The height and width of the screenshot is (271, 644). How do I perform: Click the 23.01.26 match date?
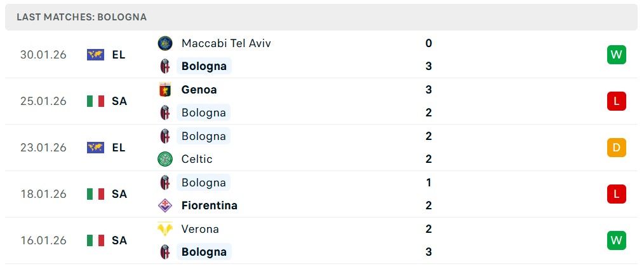coord(43,148)
